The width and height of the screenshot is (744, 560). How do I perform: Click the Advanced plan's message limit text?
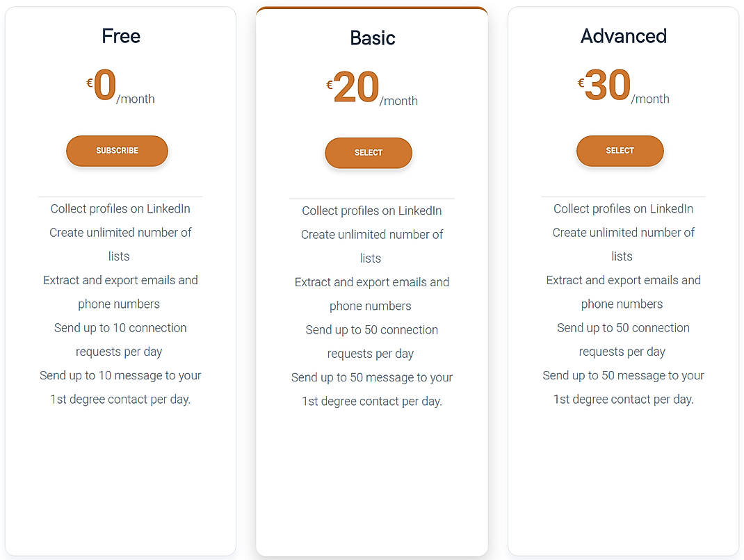[x=623, y=387]
